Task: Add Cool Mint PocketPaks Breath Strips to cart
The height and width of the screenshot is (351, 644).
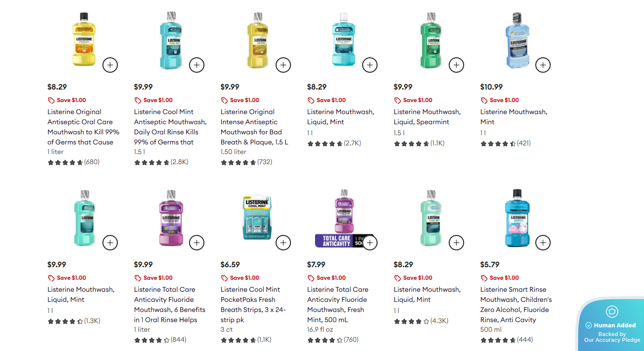Action: click(x=283, y=242)
